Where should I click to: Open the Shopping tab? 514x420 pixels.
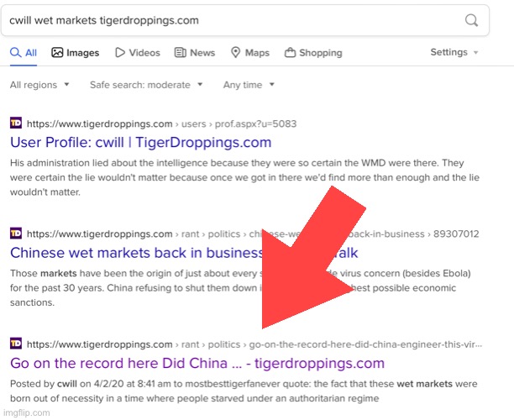313,53
